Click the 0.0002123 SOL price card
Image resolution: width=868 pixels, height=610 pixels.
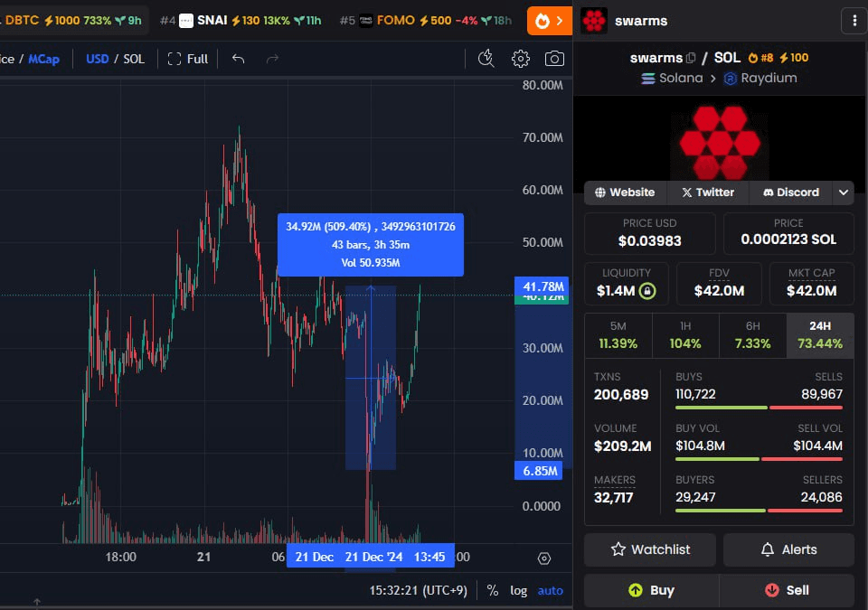[788, 233]
